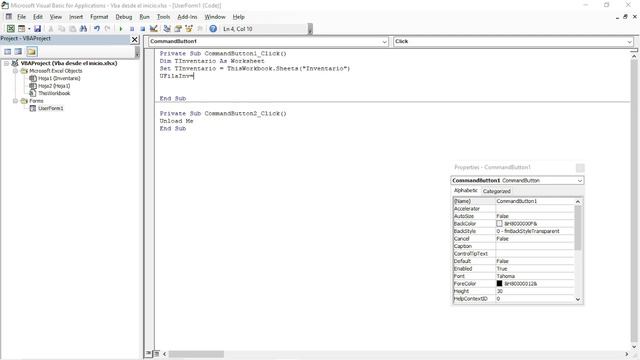Select UserForm1 in project tree
This screenshot has height=360, width=640.
(x=51, y=108)
